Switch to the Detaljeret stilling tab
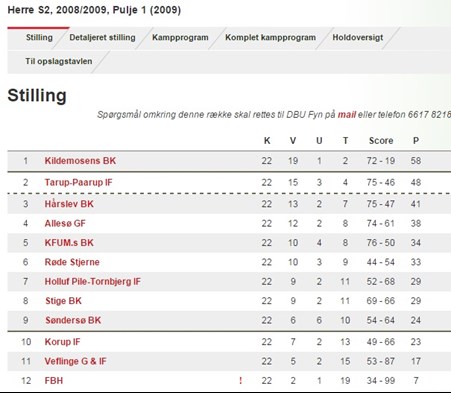Image resolution: width=451 pixels, height=393 pixels. tap(102, 37)
